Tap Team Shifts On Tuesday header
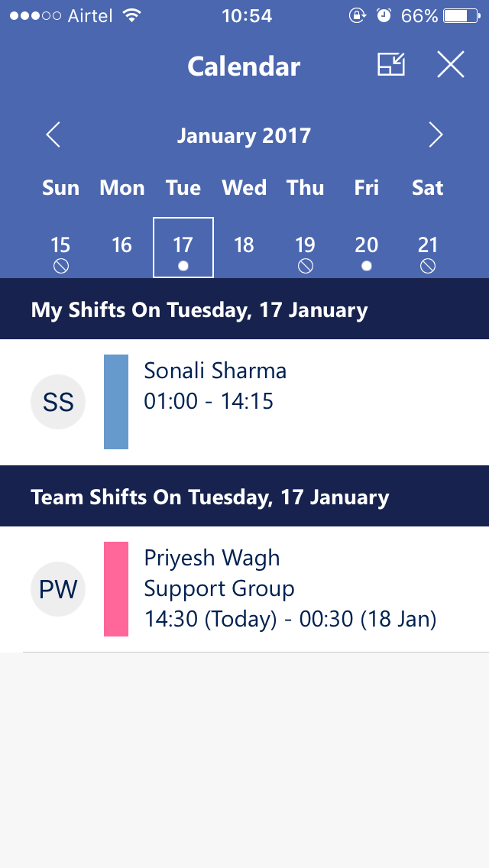The height and width of the screenshot is (868, 489). click(x=210, y=497)
